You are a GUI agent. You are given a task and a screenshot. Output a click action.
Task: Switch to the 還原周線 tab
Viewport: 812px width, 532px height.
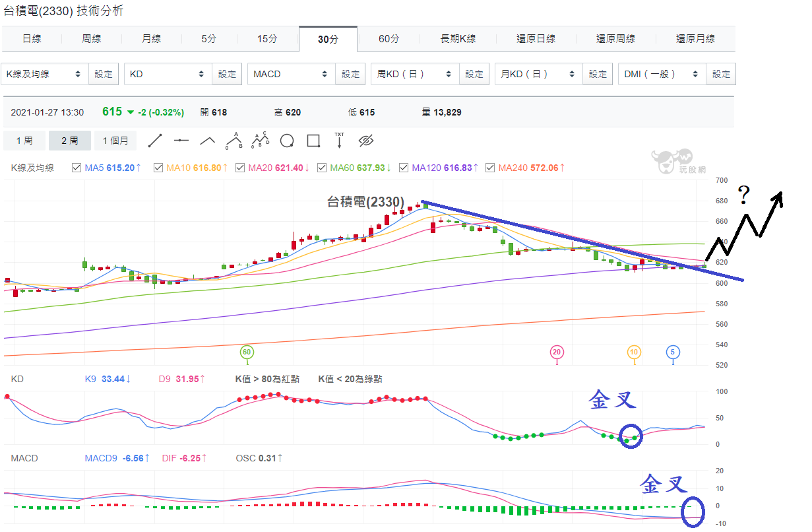[x=615, y=39]
